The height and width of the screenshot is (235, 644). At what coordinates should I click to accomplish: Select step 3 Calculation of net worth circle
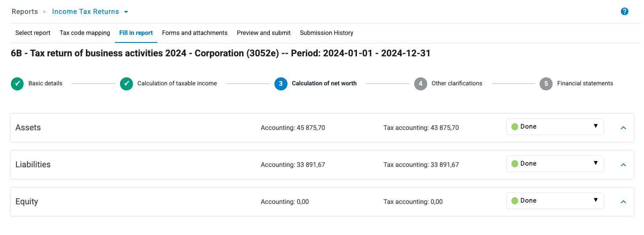pyautogui.click(x=281, y=84)
